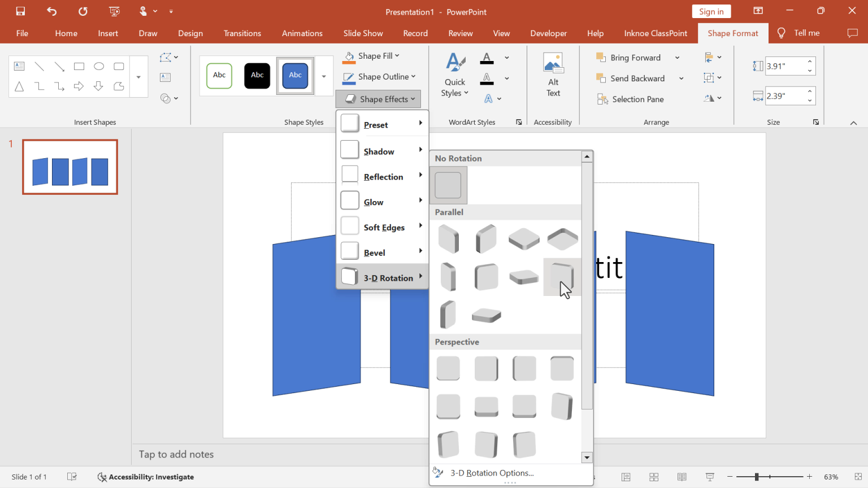868x488 pixels.
Task: Switch to Reading View in status bar
Action: [682, 477]
